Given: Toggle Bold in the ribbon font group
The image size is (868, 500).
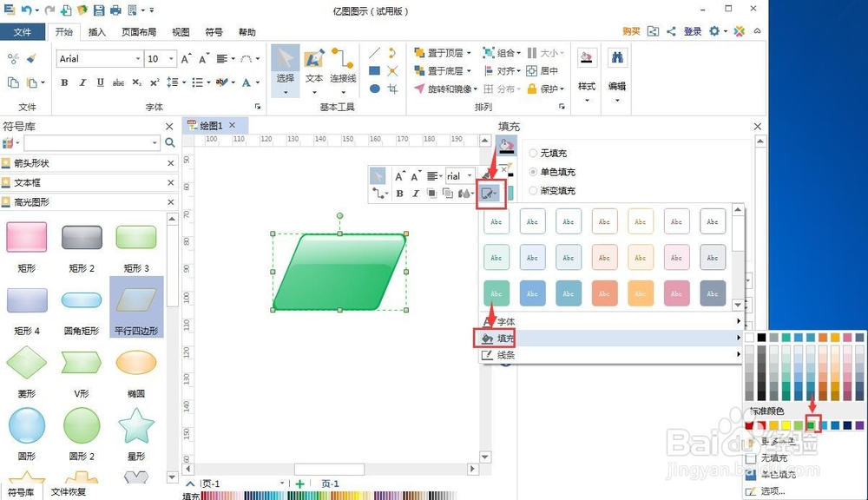Looking at the screenshot, I should coord(65,82).
